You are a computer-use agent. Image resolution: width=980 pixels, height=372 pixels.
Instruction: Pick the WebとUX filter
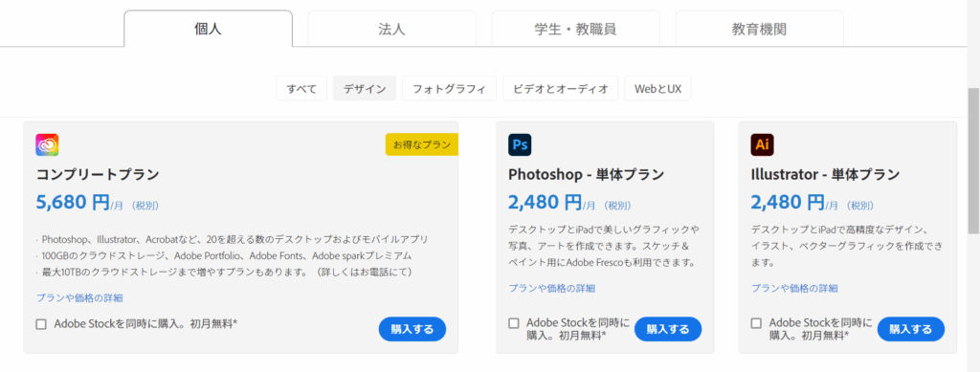pos(657,89)
